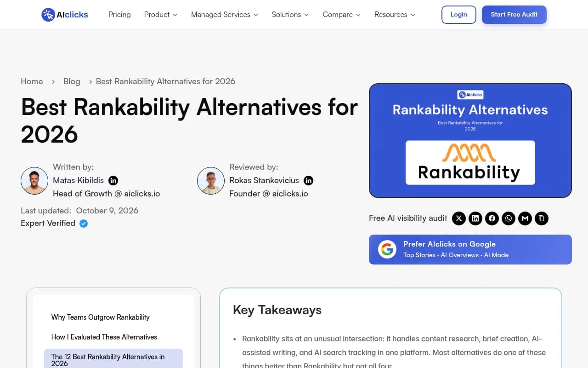Open the Compare dropdown
This screenshot has width=588, height=368.
click(342, 15)
